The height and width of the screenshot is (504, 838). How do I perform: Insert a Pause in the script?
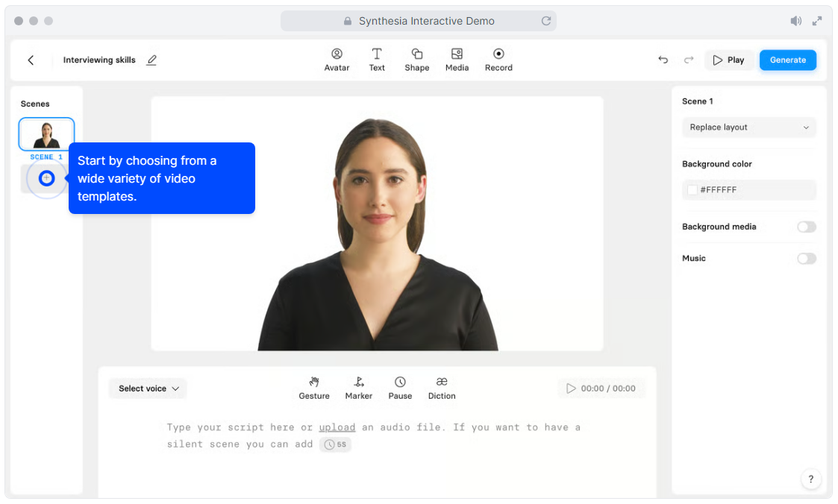pyautogui.click(x=400, y=388)
